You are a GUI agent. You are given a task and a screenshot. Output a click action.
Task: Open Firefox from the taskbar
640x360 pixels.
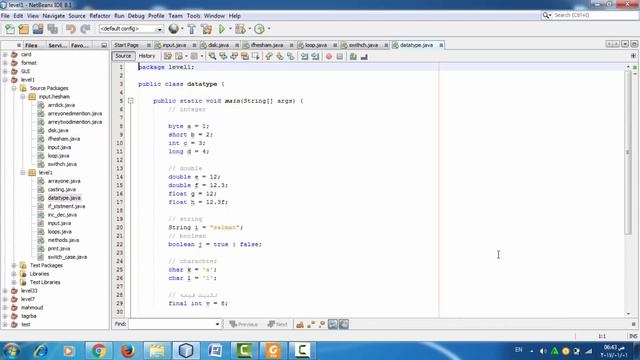tap(128, 351)
